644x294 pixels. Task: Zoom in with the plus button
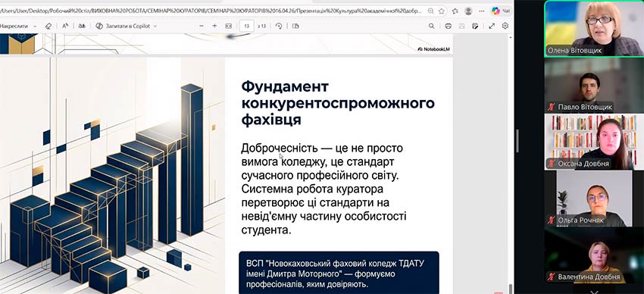[x=214, y=26]
